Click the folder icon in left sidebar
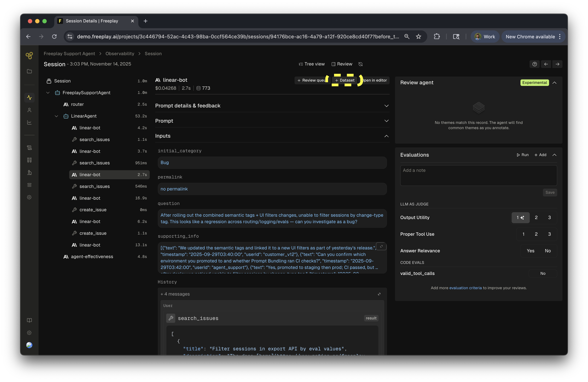 [29, 71]
